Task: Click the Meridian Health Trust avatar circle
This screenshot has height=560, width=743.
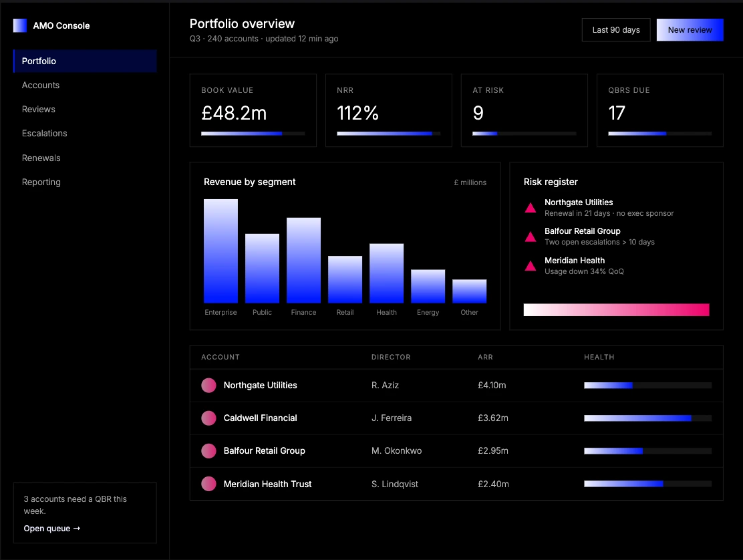Action: click(x=208, y=484)
